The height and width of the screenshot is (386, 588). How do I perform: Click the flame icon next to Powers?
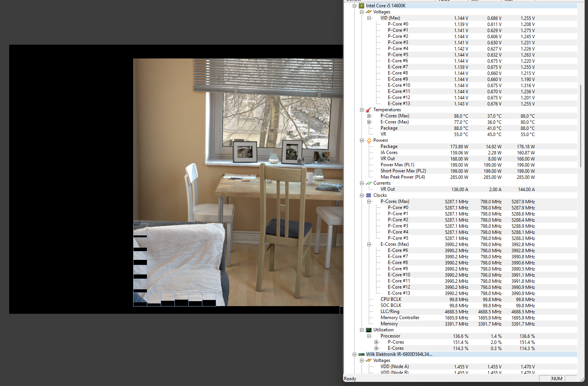click(x=369, y=140)
